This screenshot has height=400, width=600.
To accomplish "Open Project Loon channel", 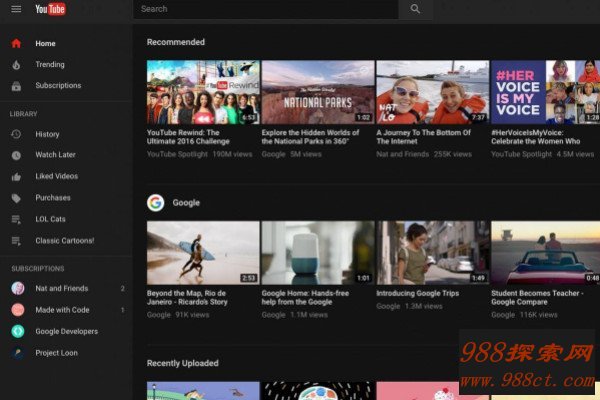I will click(x=56, y=353).
